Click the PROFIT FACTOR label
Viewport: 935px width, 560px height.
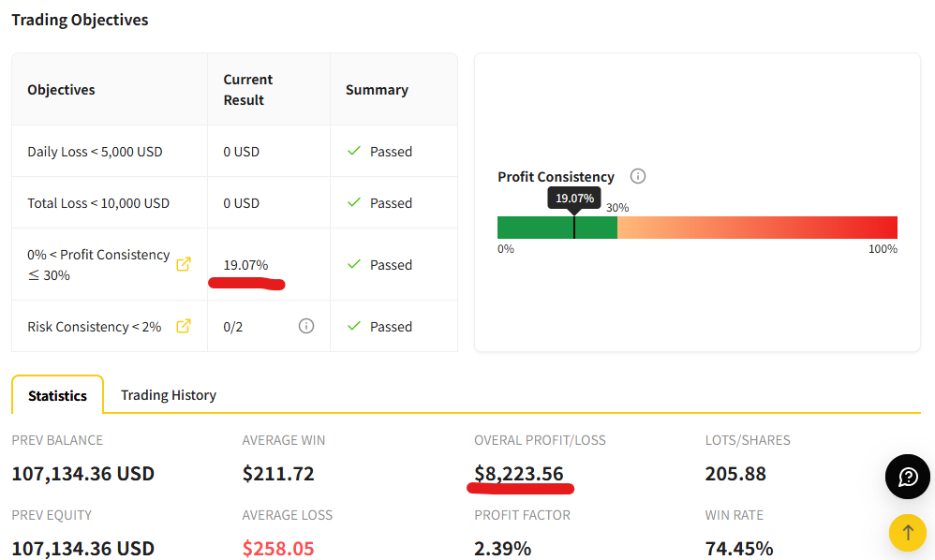[523, 515]
